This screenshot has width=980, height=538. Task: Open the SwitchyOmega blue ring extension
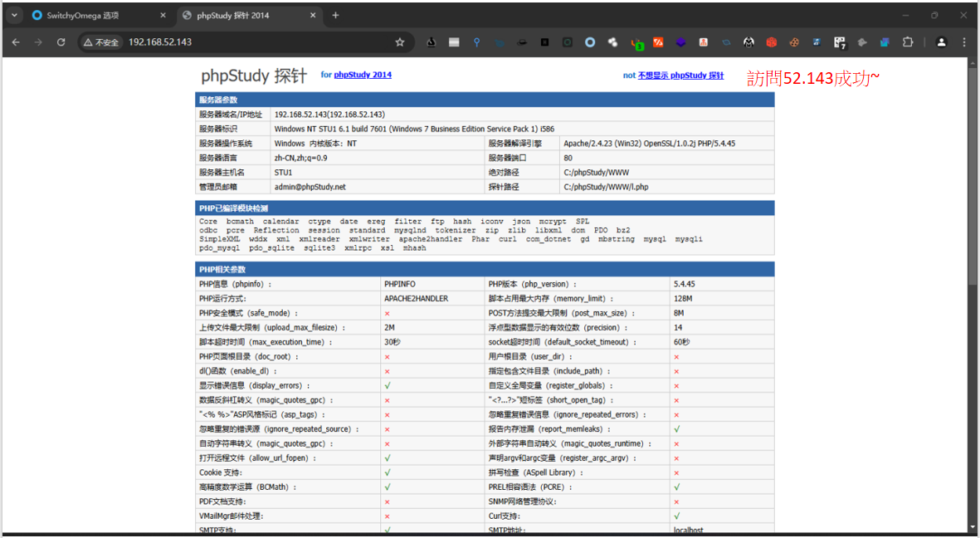pyautogui.click(x=590, y=42)
